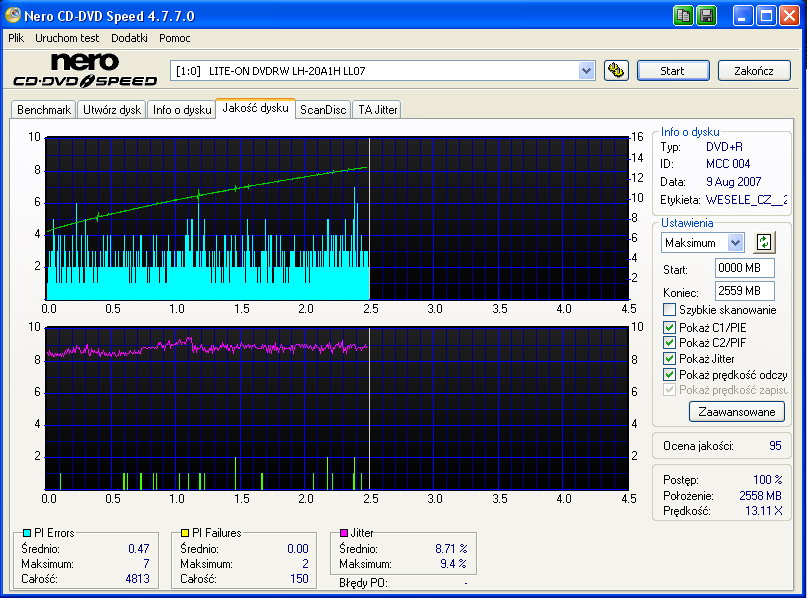The height and width of the screenshot is (598, 807).
Task: Select the Jakość dysku tab
Action: coord(255,108)
